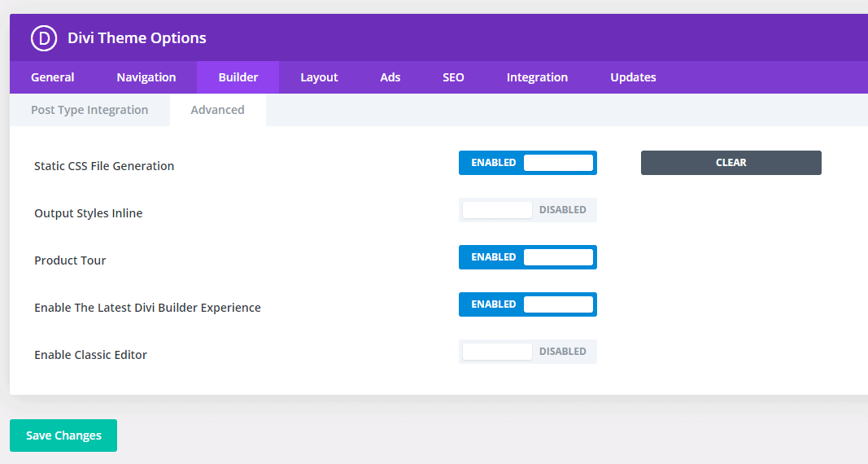Click the Static CSS File Generation label

click(x=104, y=166)
